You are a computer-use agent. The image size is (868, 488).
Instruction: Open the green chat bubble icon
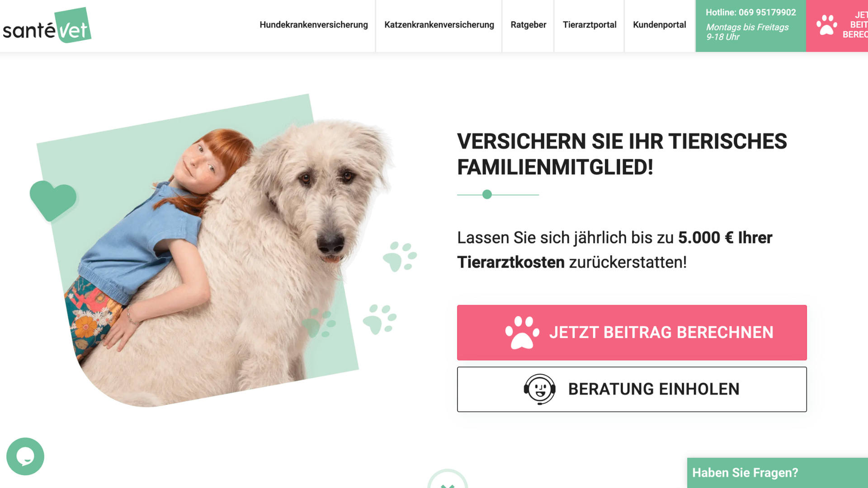click(25, 456)
